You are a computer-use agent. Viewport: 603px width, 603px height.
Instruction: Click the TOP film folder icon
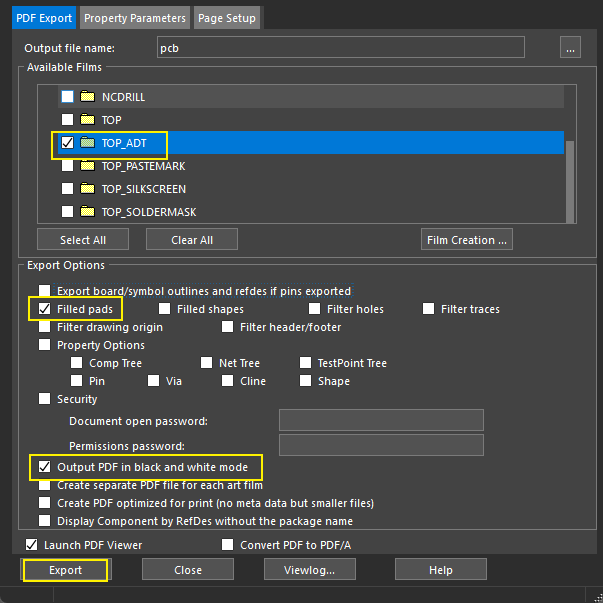(87, 120)
